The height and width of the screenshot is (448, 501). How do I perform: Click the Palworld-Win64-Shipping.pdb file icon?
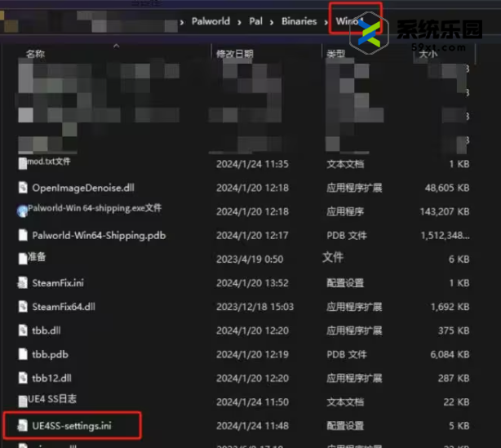23,235
